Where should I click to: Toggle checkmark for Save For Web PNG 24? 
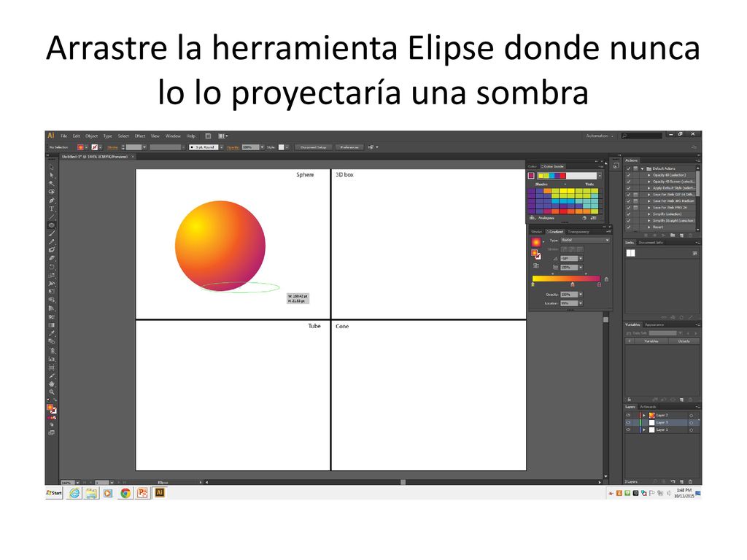click(628, 208)
